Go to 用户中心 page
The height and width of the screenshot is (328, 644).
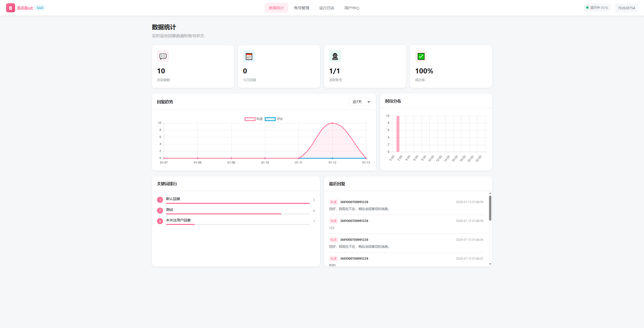[x=352, y=8]
